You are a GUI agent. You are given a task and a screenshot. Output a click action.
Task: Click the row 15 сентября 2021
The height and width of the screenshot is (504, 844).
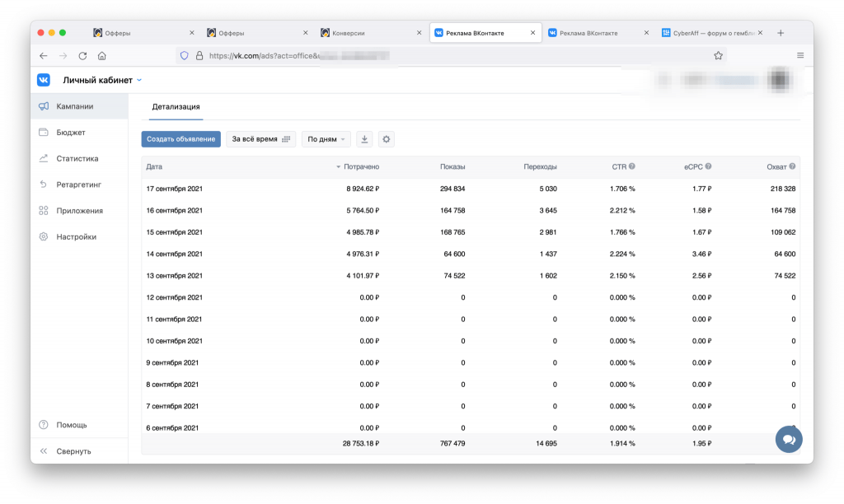click(471, 232)
